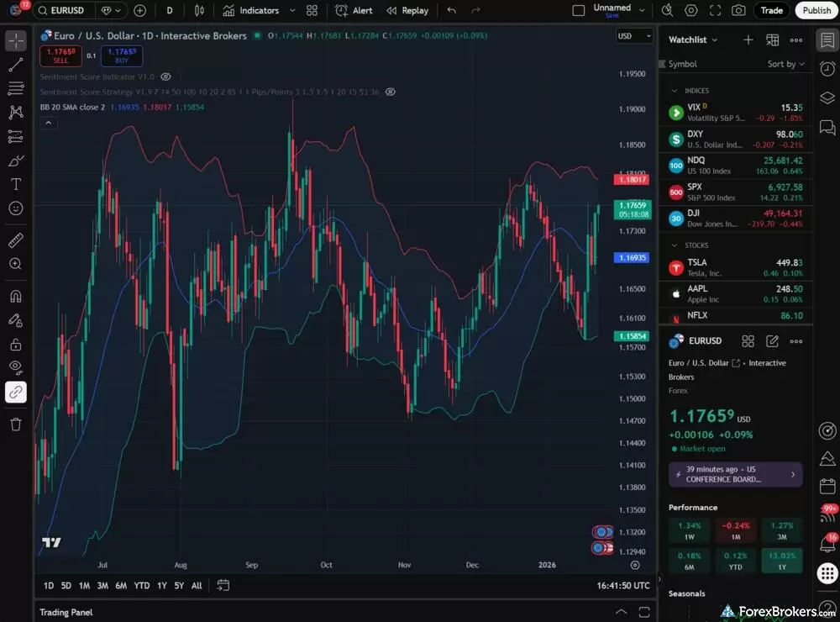Add a symbol to the watchlist

[748, 40]
